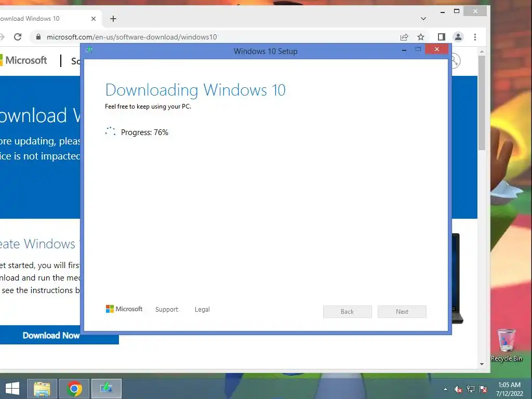Switch to Windows 10 Setup taskbar icon
The height and width of the screenshot is (399, 532).
(107, 389)
